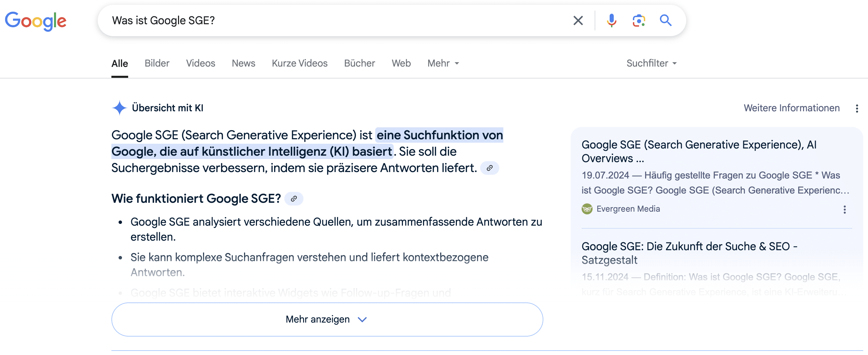
Task: Select the Alle tab
Action: pyautogui.click(x=120, y=63)
